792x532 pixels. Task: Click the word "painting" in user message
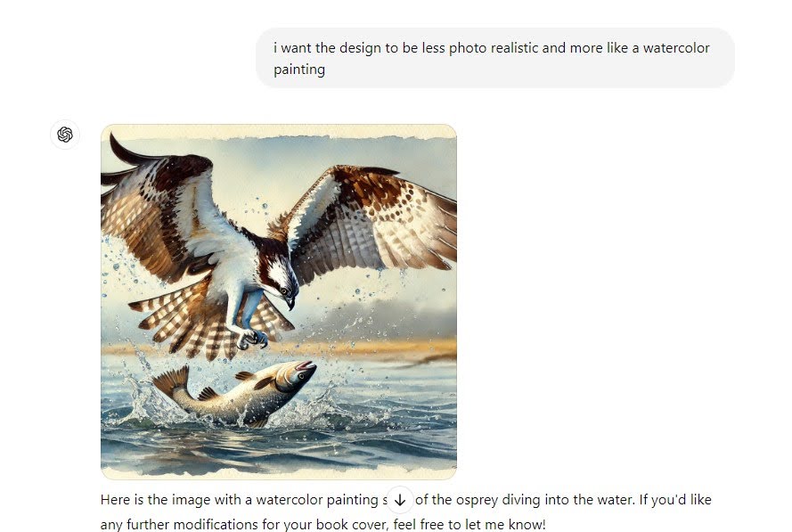click(x=299, y=70)
